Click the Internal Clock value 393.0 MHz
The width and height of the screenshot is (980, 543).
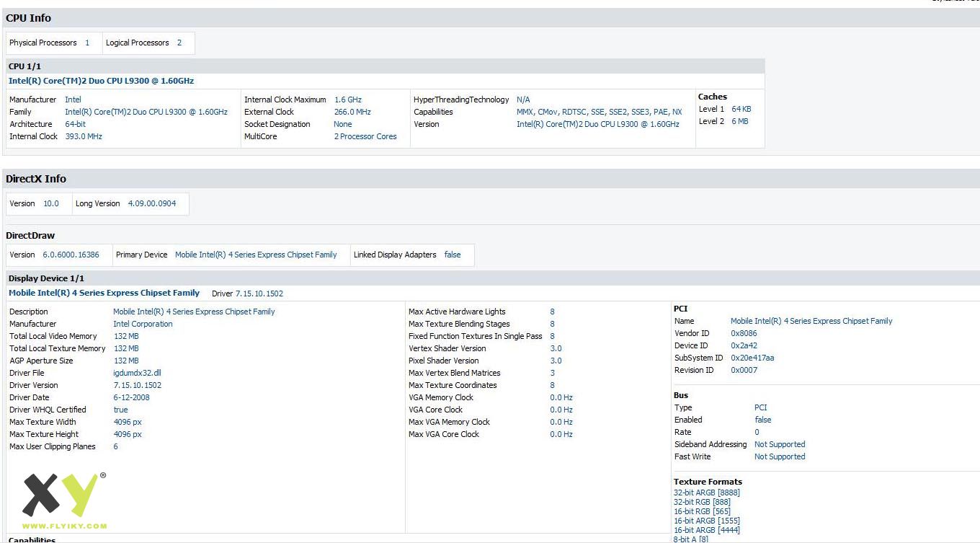click(84, 136)
